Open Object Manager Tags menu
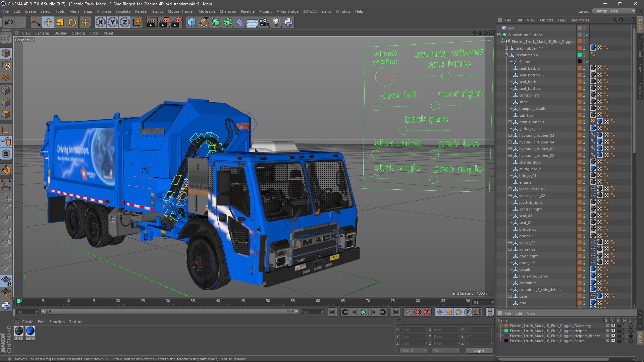The height and width of the screenshot is (362, 644). point(561,20)
